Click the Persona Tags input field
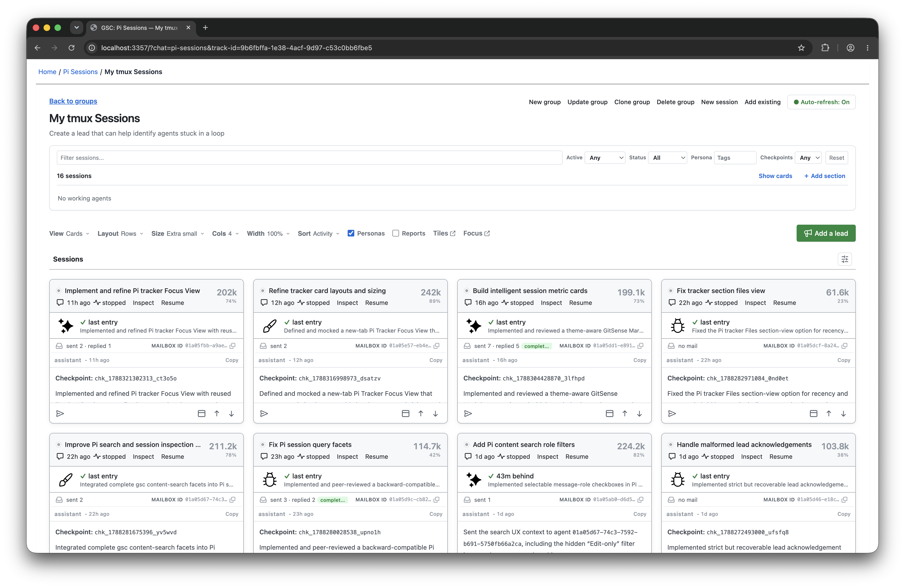This screenshot has width=905, height=588. click(x=735, y=157)
